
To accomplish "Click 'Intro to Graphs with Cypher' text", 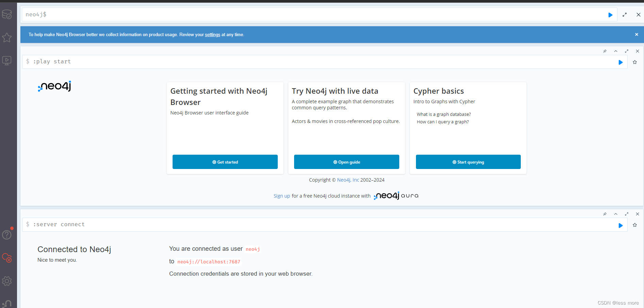I will point(444,102).
